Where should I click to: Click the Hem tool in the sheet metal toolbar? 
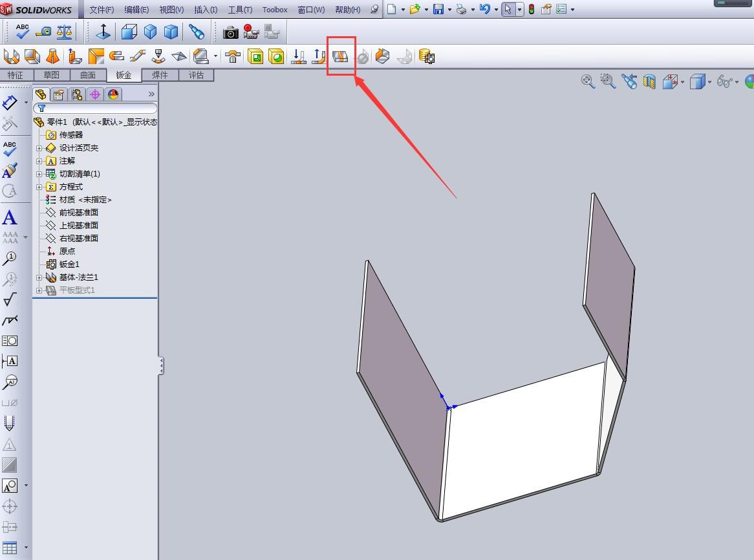(x=116, y=56)
